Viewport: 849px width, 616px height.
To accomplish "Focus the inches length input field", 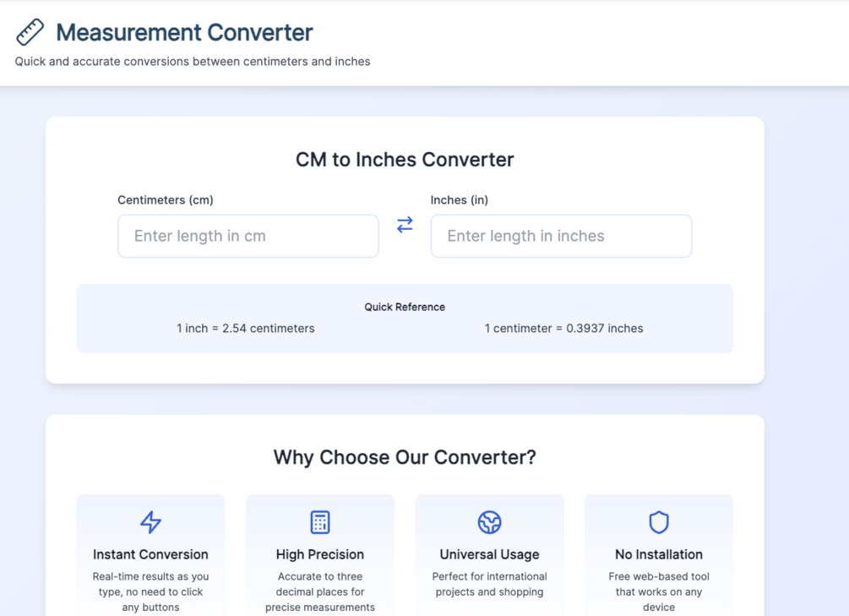I will 561,236.
